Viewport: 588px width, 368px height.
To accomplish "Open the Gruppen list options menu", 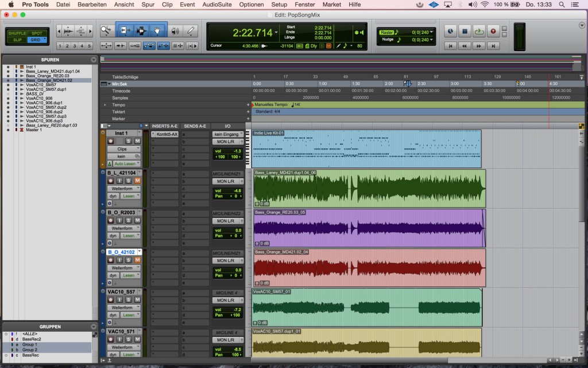I will pyautogui.click(x=94, y=327).
